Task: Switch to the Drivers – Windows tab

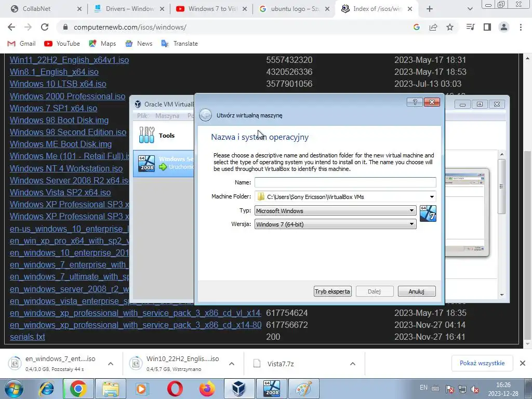Action: pyautogui.click(x=129, y=9)
